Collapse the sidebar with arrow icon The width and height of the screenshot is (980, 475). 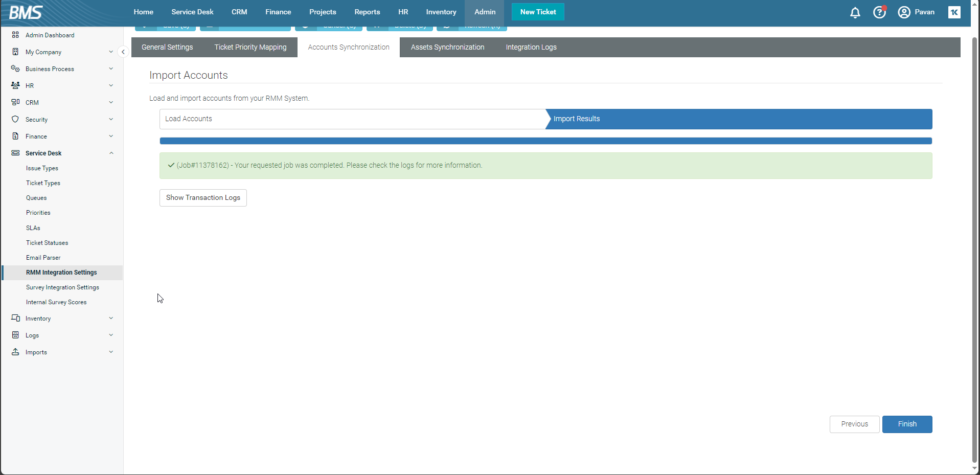coord(123,52)
